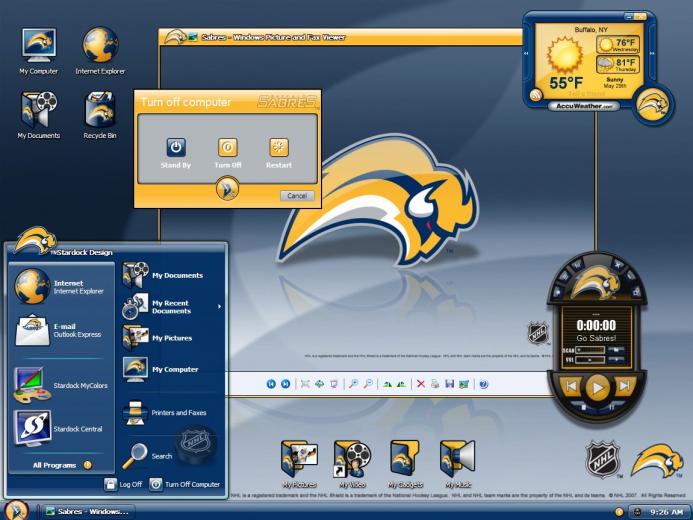Click right arrow on weather widget
This screenshot has width=693, height=520.
click(x=652, y=53)
